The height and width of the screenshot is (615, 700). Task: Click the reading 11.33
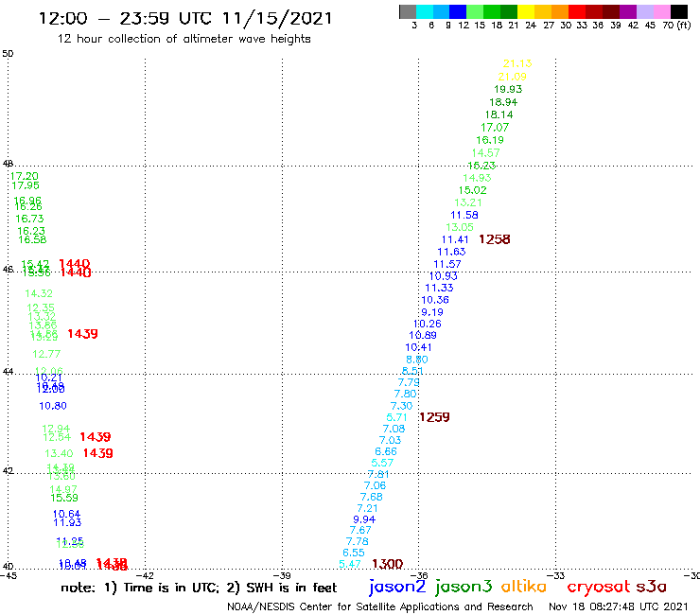tap(439, 288)
